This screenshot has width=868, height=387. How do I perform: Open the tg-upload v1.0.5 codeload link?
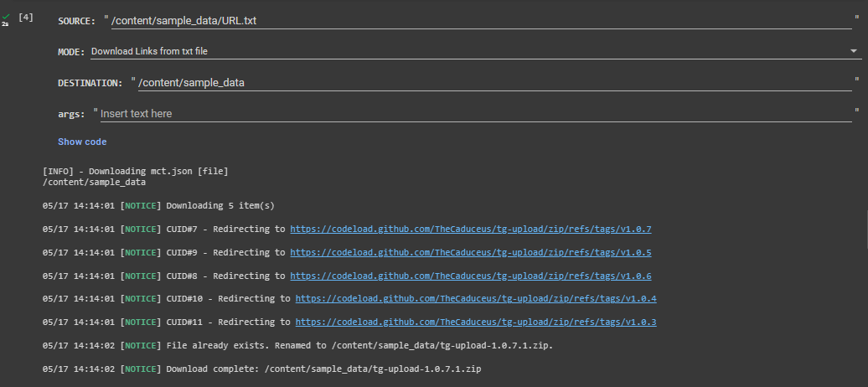coord(470,252)
